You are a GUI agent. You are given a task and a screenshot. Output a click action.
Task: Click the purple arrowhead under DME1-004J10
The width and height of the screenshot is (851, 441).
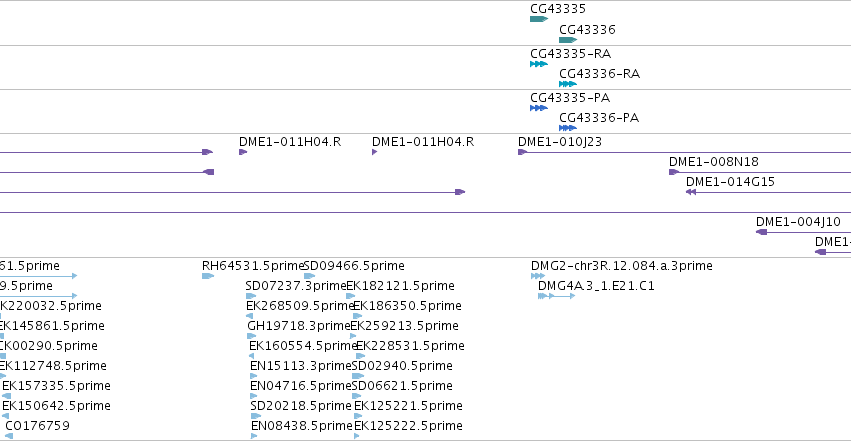(x=761, y=232)
